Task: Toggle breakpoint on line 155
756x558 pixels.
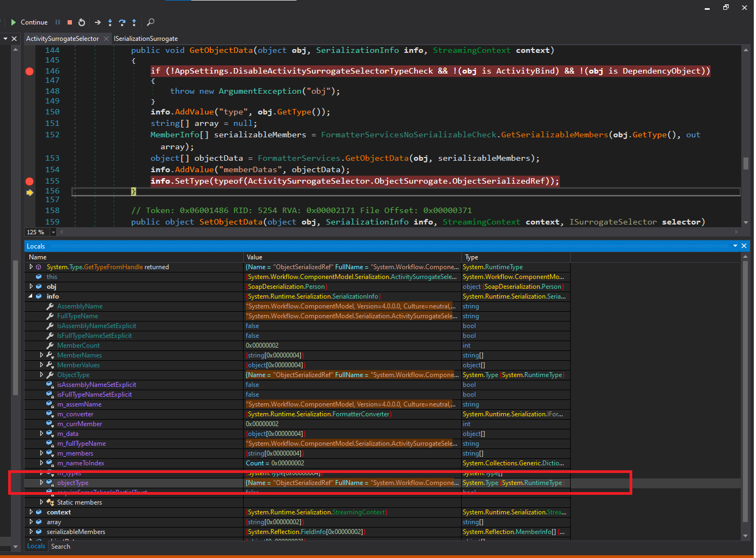Action: coord(29,181)
